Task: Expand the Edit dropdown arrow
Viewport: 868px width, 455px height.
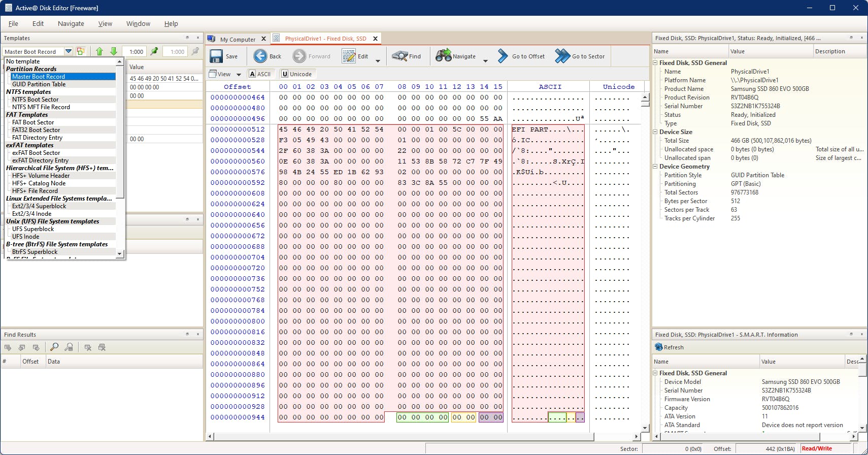Action: [x=378, y=61]
